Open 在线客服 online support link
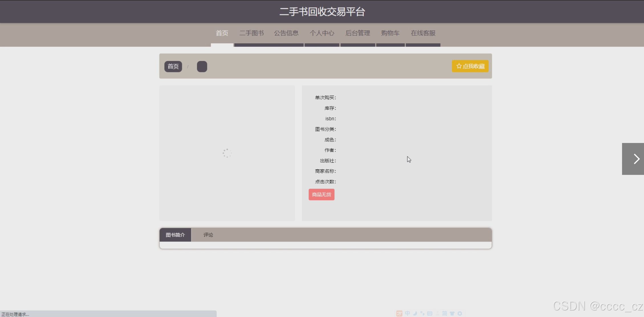The image size is (644, 317). click(423, 33)
